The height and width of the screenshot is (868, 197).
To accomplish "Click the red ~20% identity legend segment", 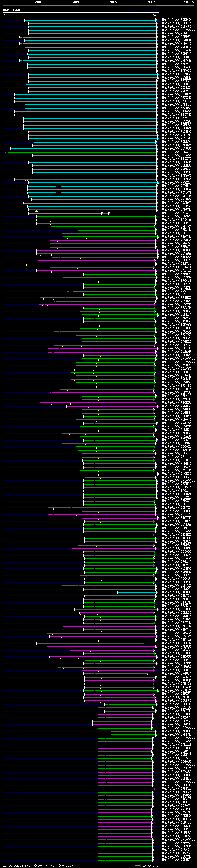I will (22, 6).
